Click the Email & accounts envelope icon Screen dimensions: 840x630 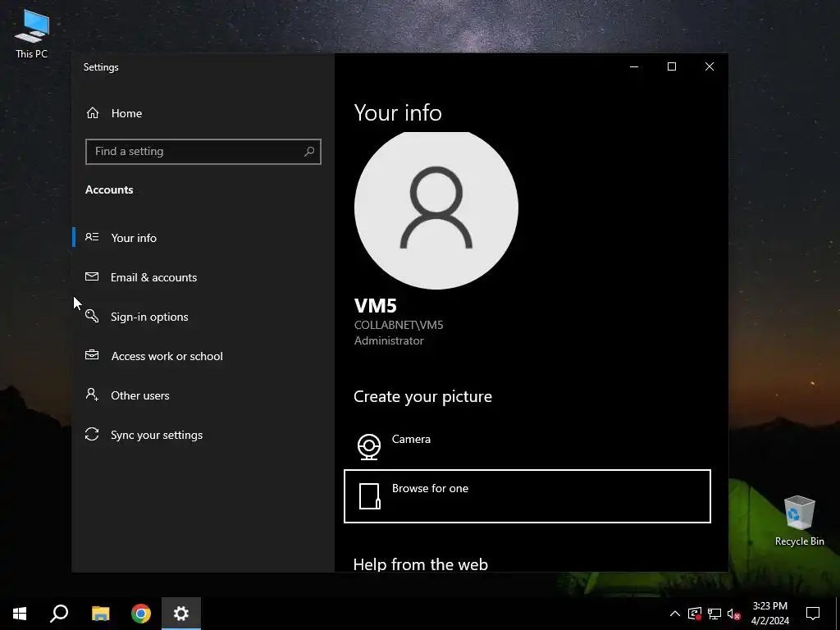(x=92, y=276)
